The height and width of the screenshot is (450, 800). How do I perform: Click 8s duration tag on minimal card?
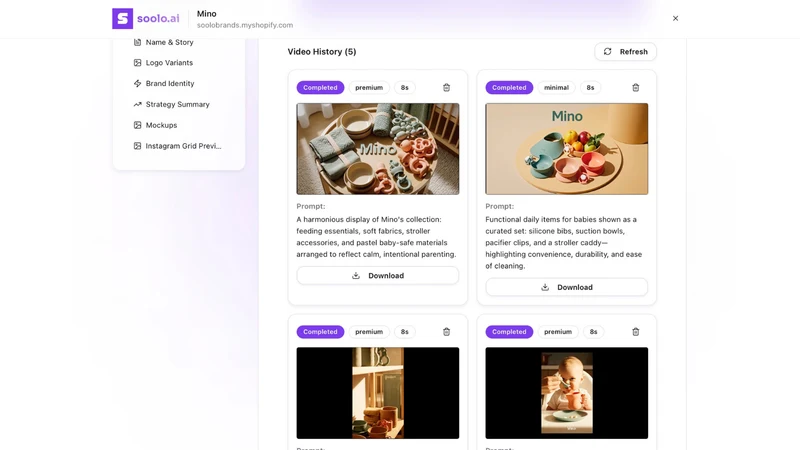coord(590,88)
